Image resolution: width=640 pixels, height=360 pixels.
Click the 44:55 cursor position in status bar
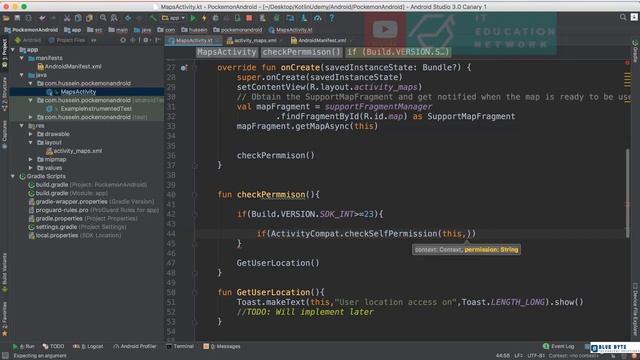coord(502,356)
